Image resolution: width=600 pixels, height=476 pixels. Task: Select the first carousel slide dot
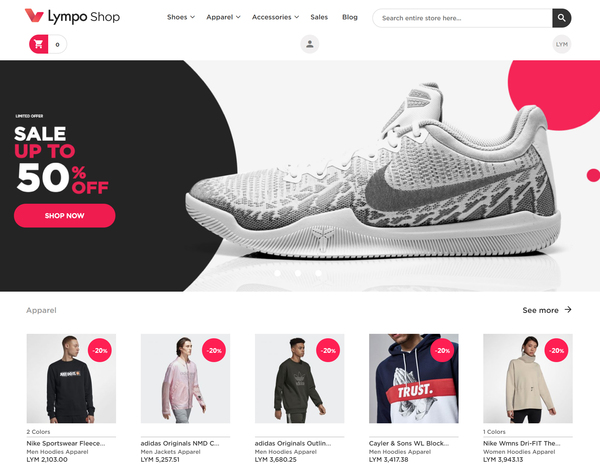click(277, 273)
